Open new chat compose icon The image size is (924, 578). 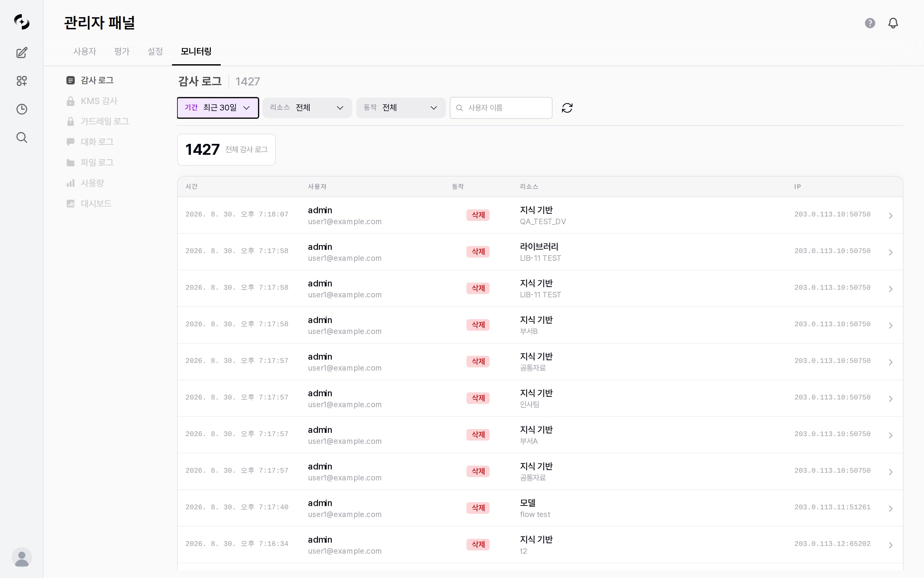pyautogui.click(x=22, y=52)
